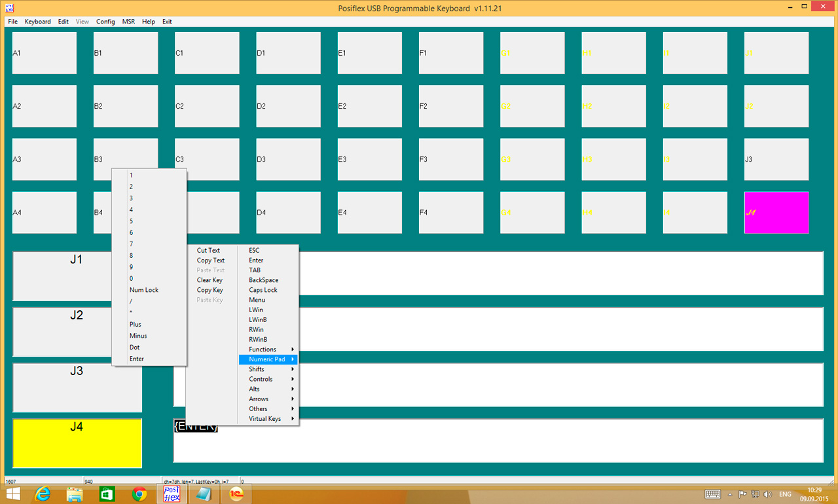This screenshot has height=504, width=838.
Task: Expand the Functions submenu
Action: tap(269, 350)
